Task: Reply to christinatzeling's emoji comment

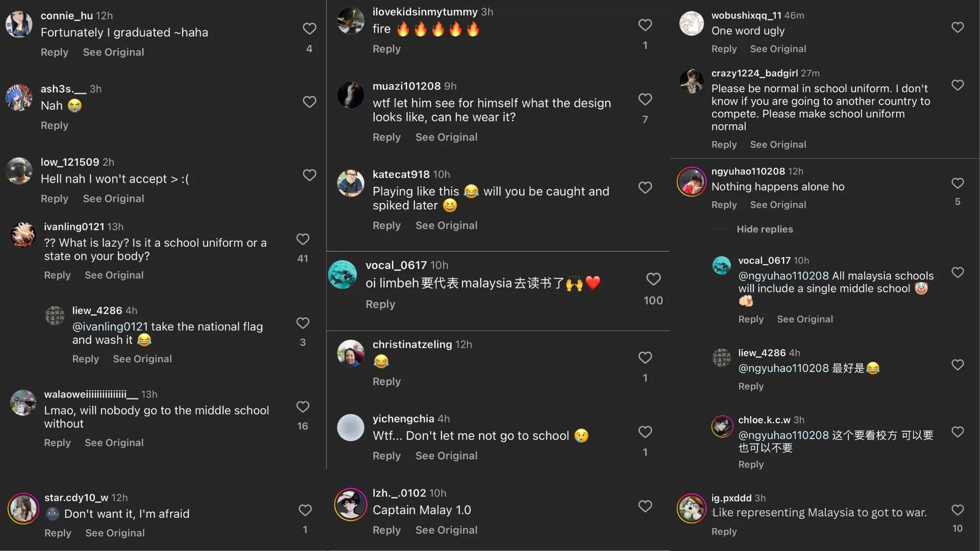Action: pyautogui.click(x=386, y=382)
